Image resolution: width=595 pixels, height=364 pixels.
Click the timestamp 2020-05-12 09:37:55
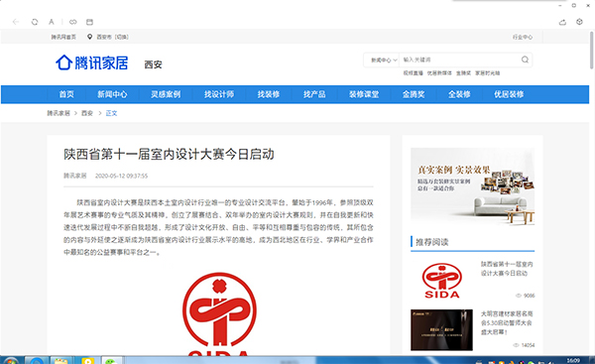tap(121, 176)
